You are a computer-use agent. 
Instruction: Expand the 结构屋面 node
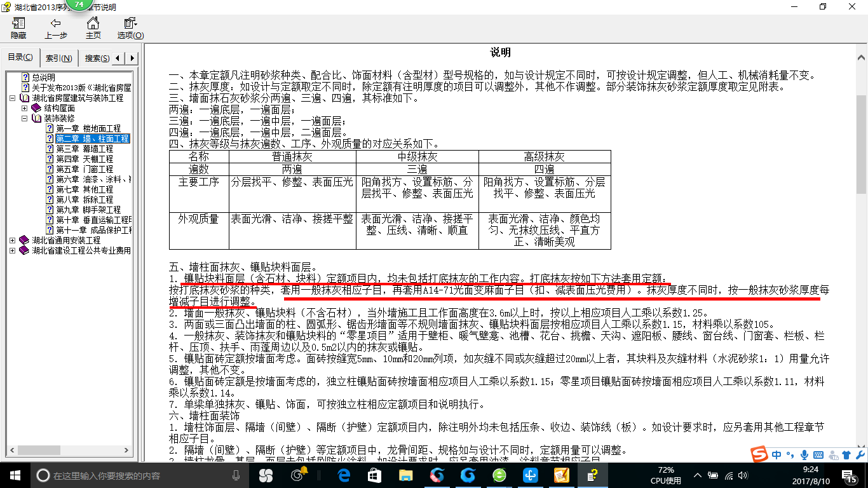pyautogui.click(x=24, y=108)
